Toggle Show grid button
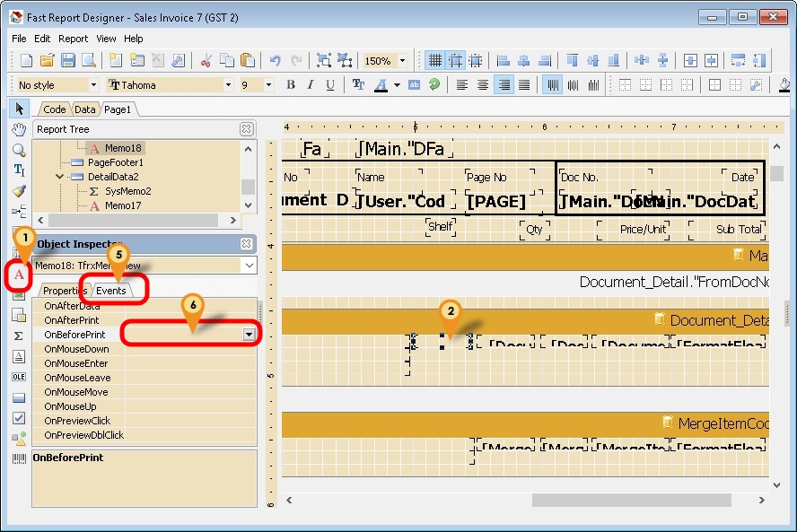Viewport: 797px width, 532px height. point(435,61)
